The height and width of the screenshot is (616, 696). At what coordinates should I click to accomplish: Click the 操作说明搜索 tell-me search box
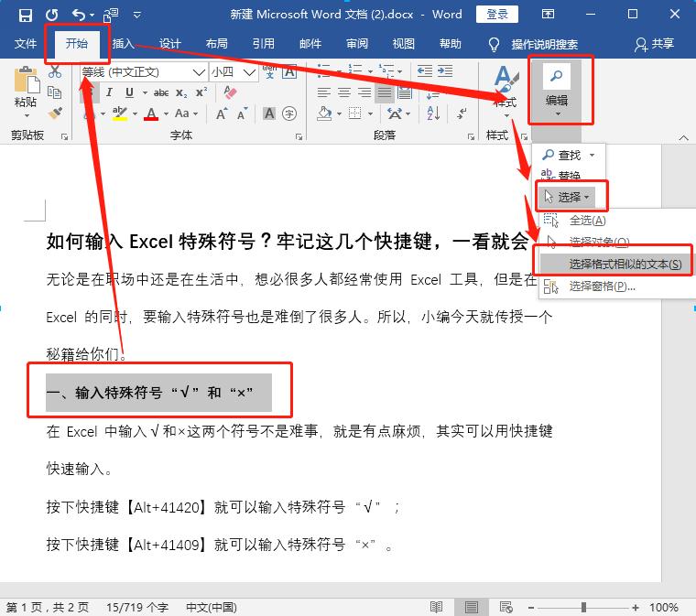533,44
